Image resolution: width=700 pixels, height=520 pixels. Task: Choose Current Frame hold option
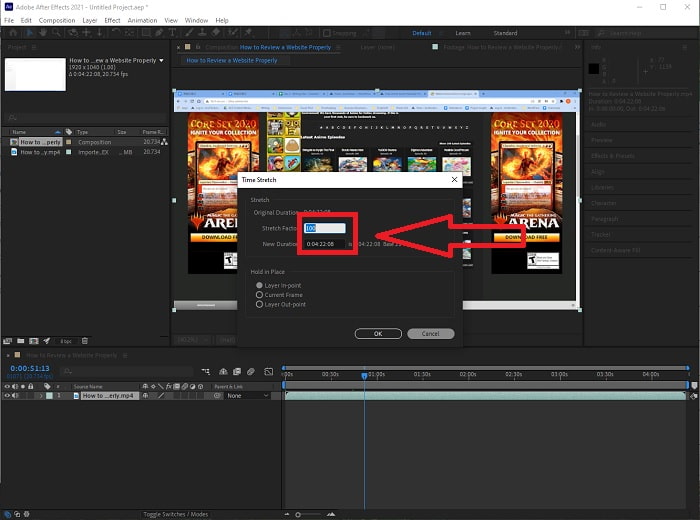click(x=259, y=295)
